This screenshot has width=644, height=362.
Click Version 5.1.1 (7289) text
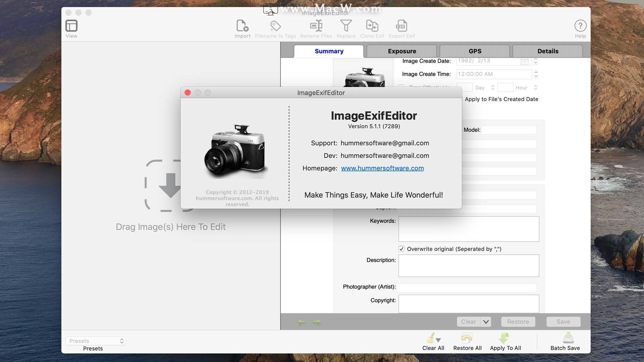point(374,126)
